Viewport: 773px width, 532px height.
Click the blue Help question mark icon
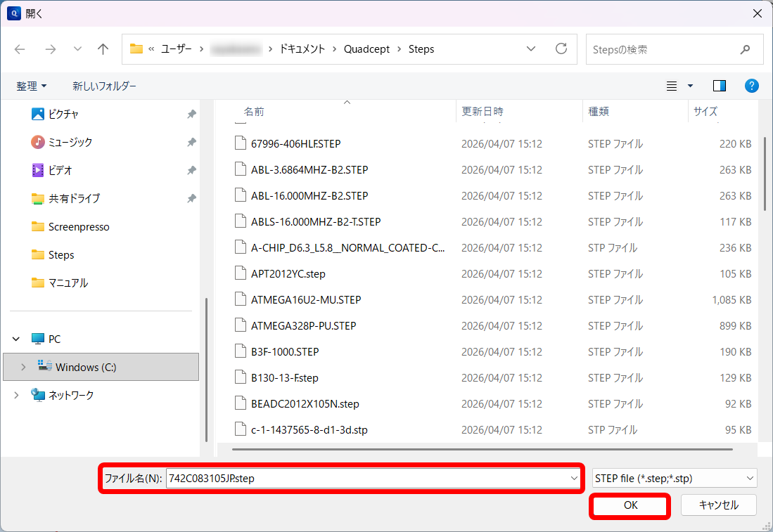pyautogui.click(x=751, y=86)
